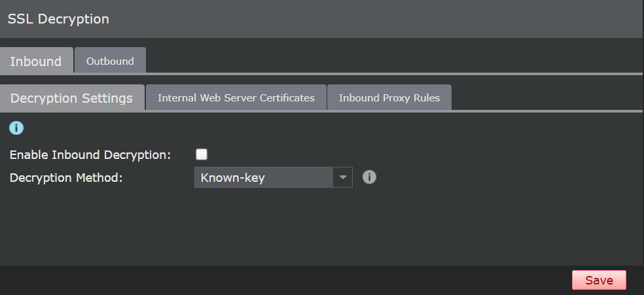Click the Save button

599,280
